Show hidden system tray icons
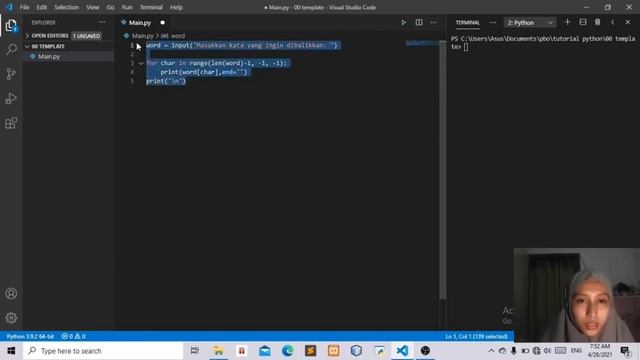This screenshot has height=360, width=640. pyautogui.click(x=491, y=351)
